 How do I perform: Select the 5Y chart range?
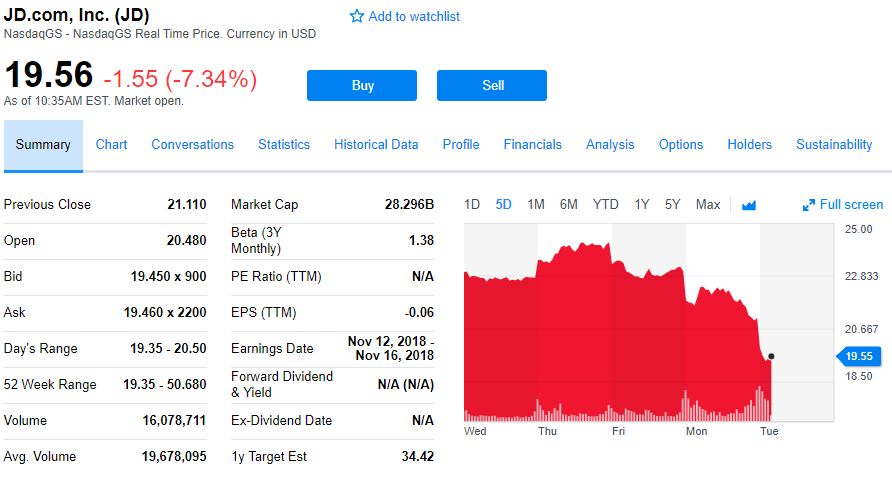pos(673,204)
